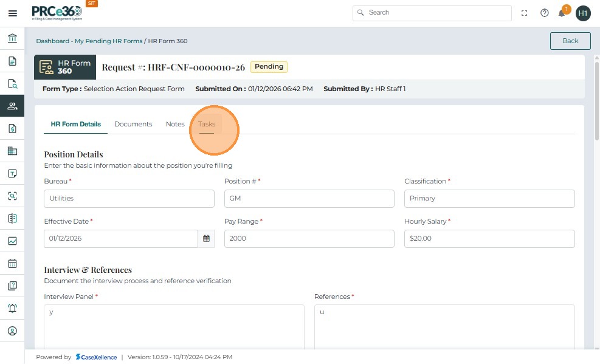Toggle fullscreen mode icon
The image size is (600, 364).
[525, 13]
